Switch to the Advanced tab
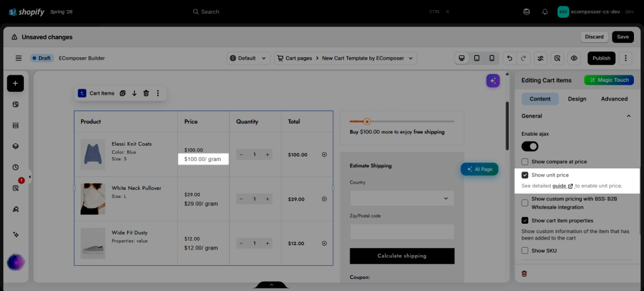Image resolution: width=644 pixels, height=291 pixels. (x=614, y=99)
